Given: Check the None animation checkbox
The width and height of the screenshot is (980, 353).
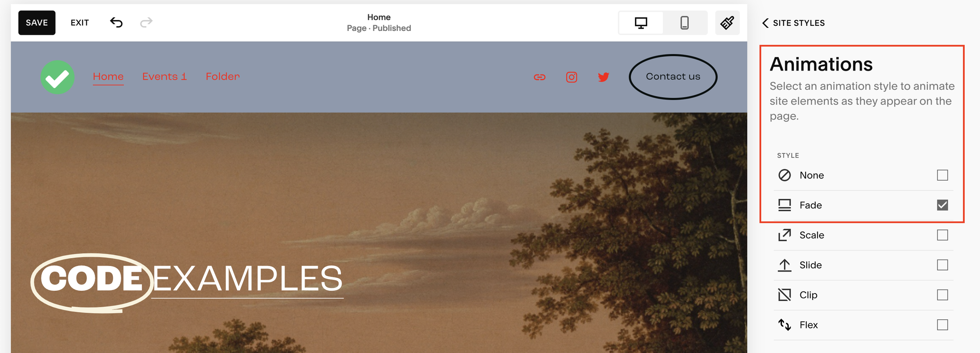Looking at the screenshot, I should click(x=942, y=175).
